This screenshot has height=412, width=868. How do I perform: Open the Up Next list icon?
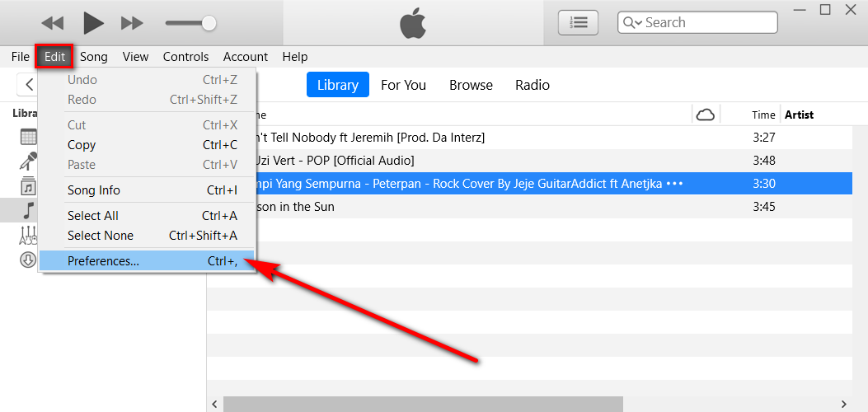tap(578, 23)
